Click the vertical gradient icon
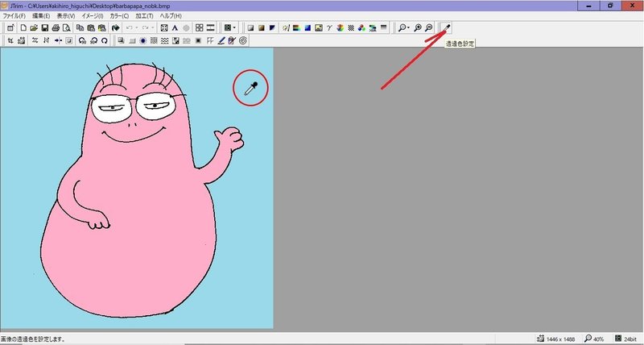 (x=383, y=28)
